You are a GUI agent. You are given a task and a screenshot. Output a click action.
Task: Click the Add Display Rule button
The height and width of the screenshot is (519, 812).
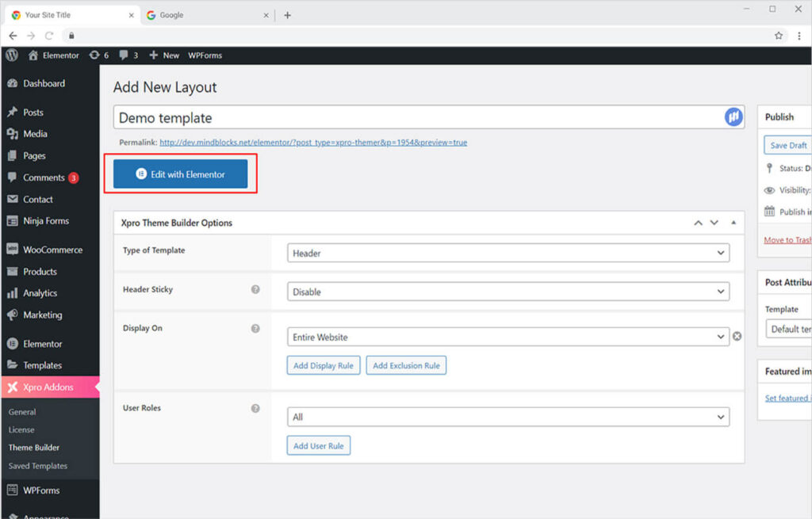click(x=324, y=365)
